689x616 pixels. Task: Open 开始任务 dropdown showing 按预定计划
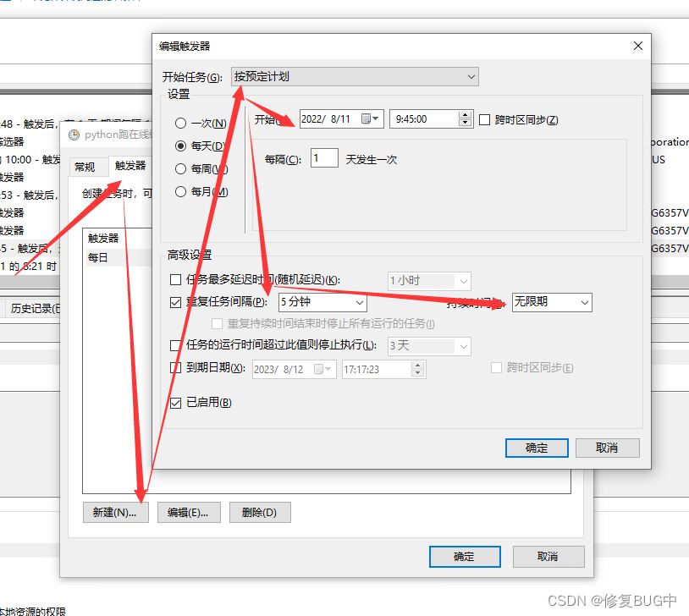[x=355, y=76]
